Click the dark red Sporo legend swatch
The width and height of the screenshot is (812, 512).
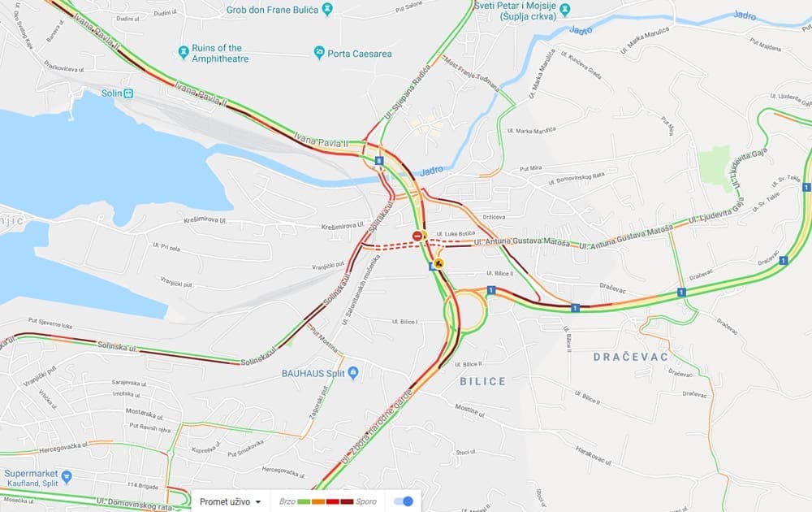347,501
